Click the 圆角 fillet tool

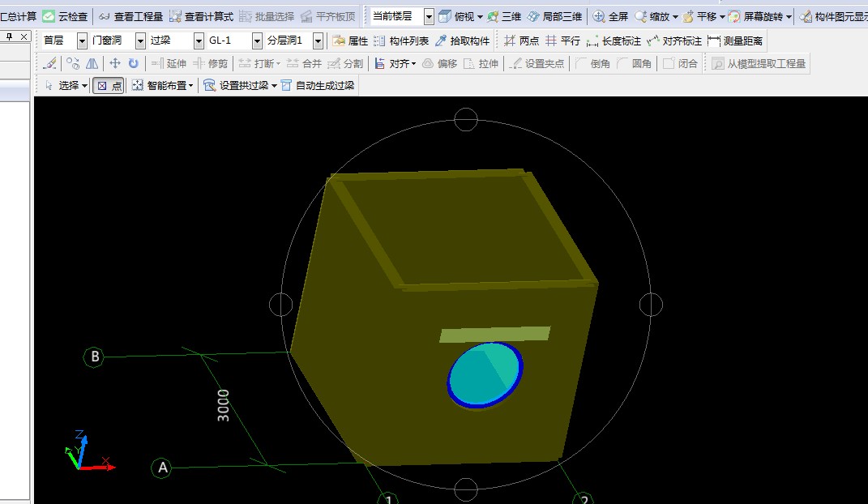coord(634,64)
